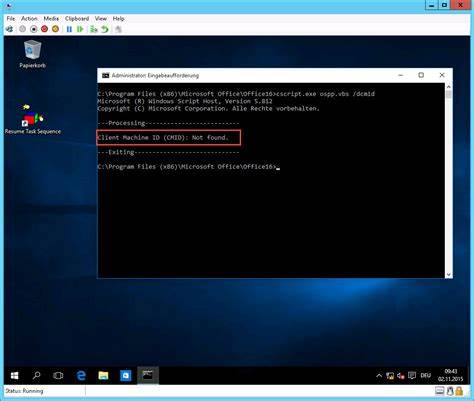The image size is (474, 401).
Task: Select the Resume Task Sequence shortcut
Action: point(33,119)
